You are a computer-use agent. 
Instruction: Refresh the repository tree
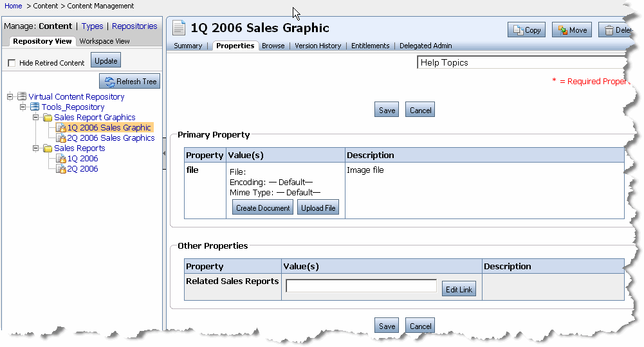pyautogui.click(x=129, y=82)
